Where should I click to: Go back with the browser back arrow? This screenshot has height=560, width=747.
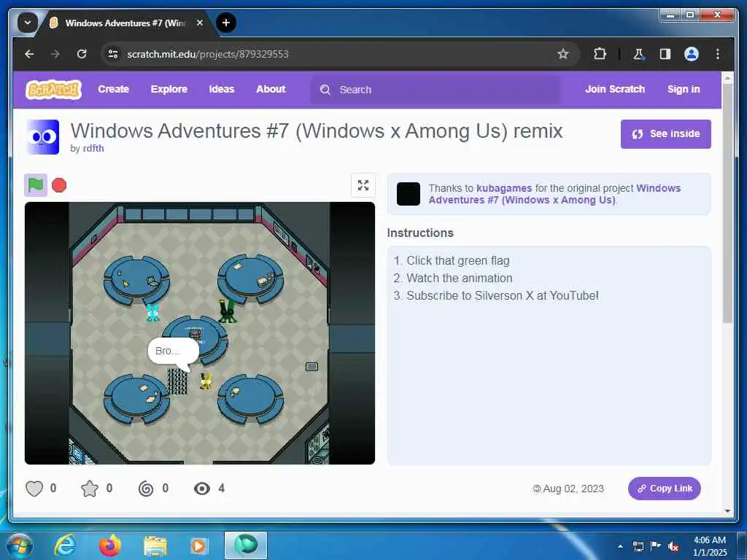point(29,54)
